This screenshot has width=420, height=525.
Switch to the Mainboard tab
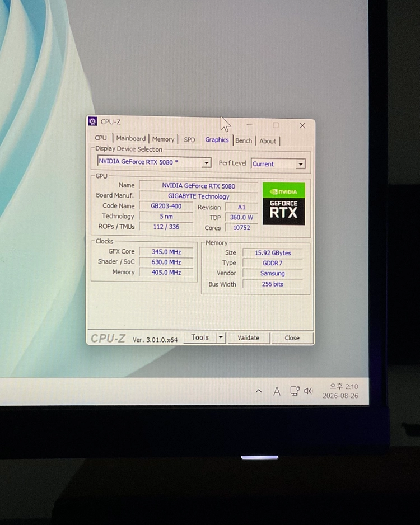click(x=130, y=139)
